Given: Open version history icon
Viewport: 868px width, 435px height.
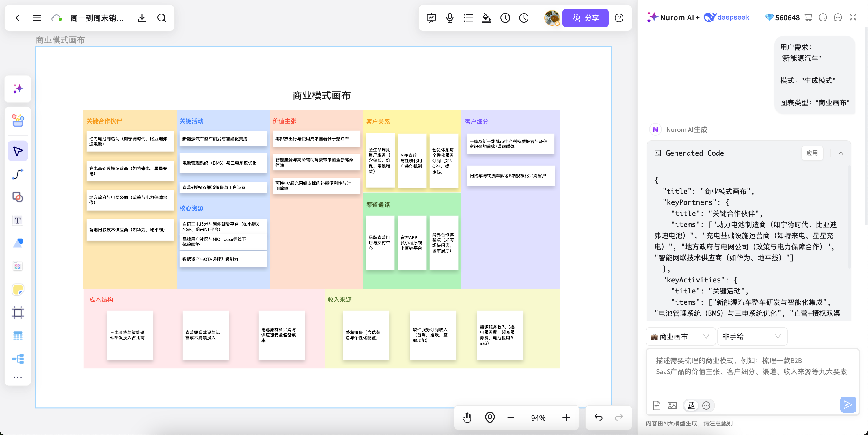Looking at the screenshot, I should pyautogui.click(x=524, y=18).
